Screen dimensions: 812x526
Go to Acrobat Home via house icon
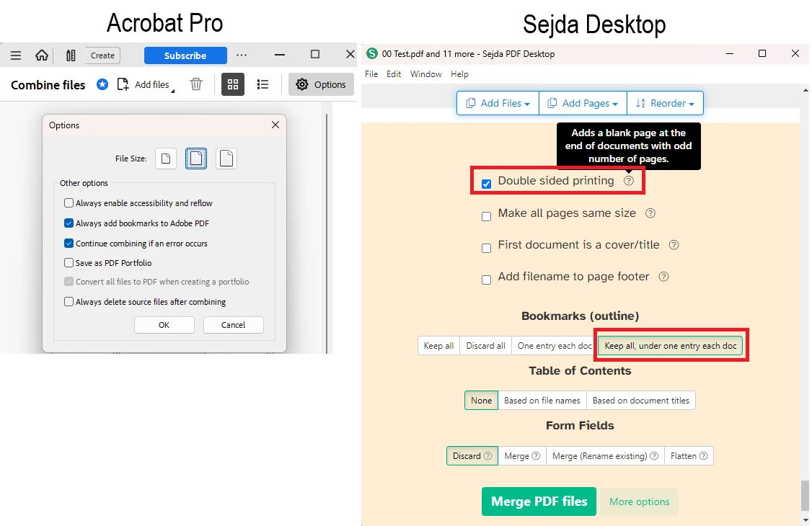41,55
